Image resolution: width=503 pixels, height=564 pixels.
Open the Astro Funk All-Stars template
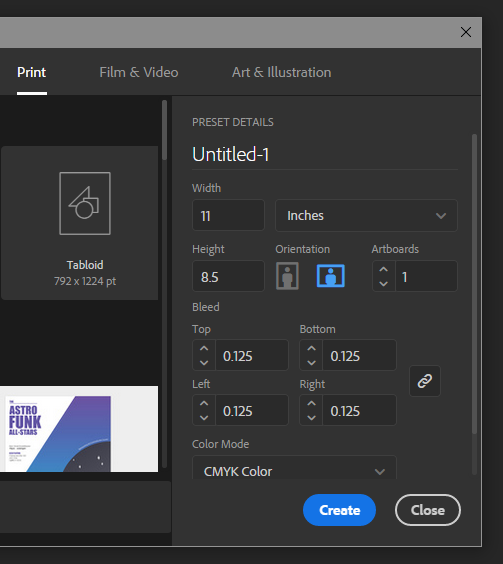pos(79,429)
